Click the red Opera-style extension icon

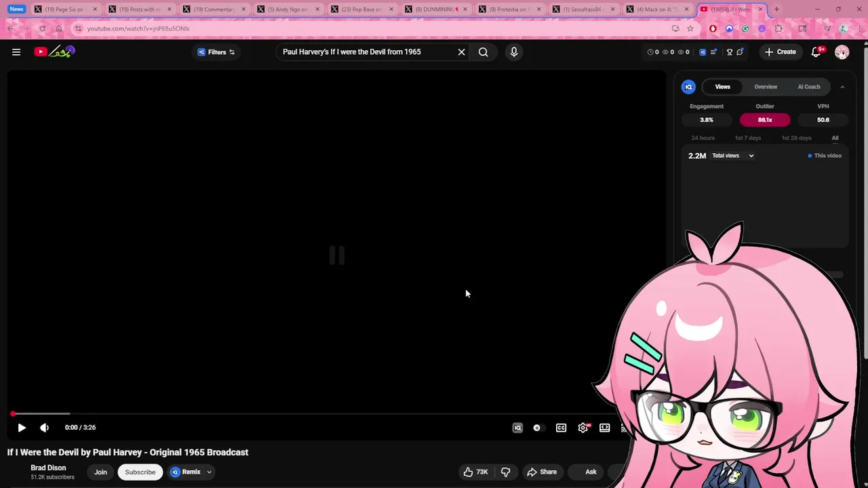[x=713, y=28]
